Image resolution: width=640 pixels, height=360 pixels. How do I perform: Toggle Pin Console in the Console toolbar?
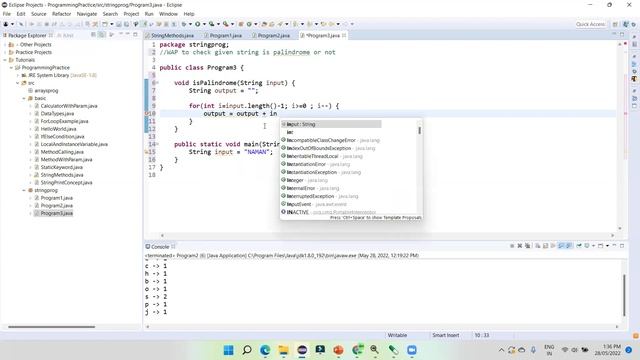click(579, 246)
